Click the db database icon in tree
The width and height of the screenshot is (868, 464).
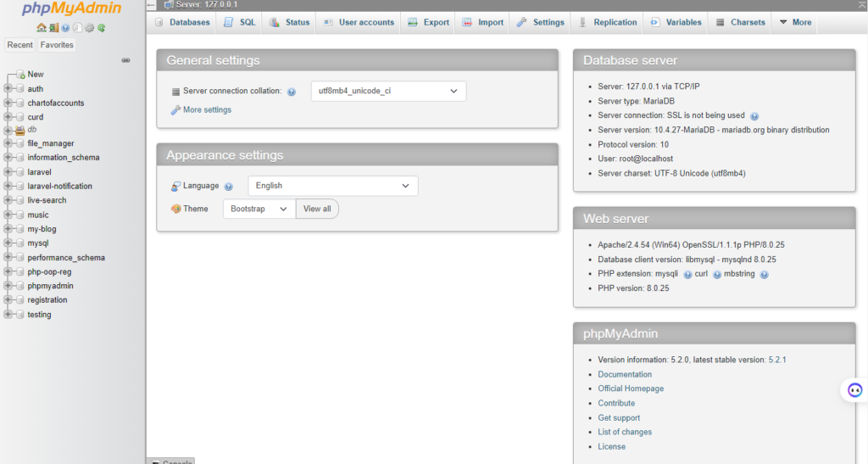pyautogui.click(x=20, y=130)
